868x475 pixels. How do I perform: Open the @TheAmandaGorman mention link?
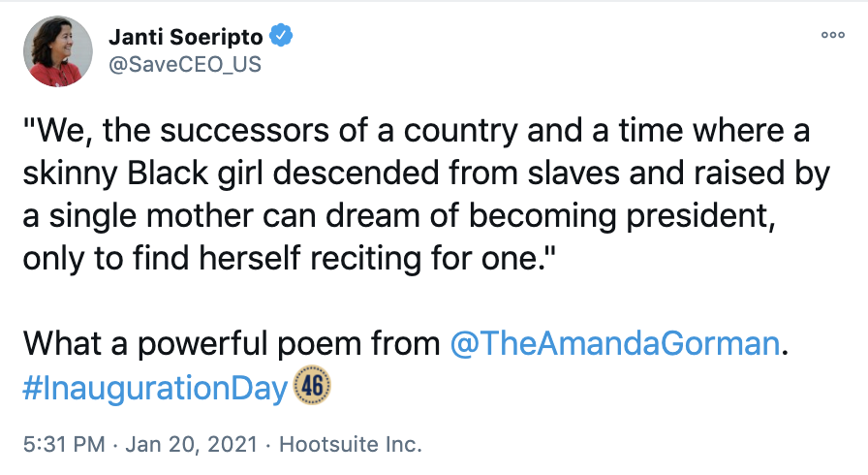[x=615, y=343]
